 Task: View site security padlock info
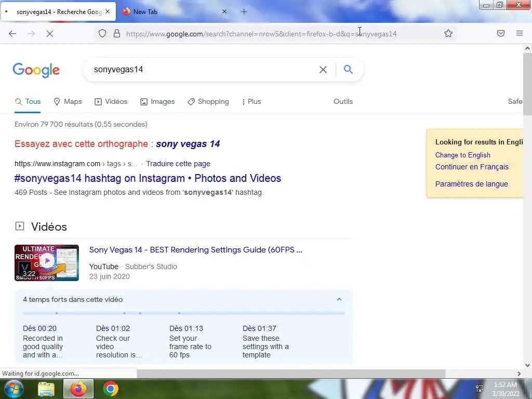(x=117, y=33)
